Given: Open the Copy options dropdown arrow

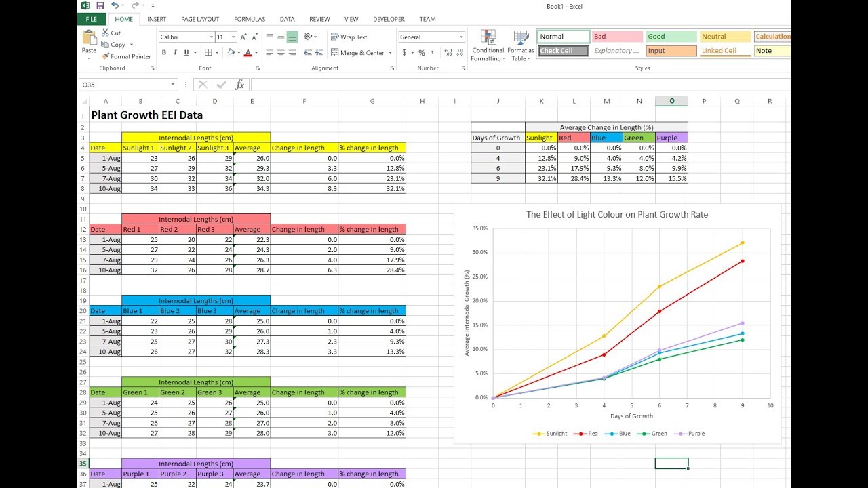Looking at the screenshot, I should click(131, 45).
